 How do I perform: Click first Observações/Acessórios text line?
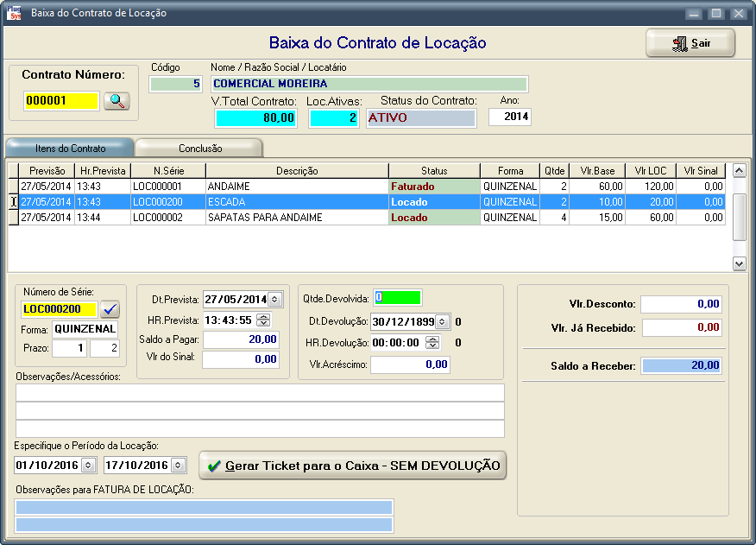tap(260, 393)
